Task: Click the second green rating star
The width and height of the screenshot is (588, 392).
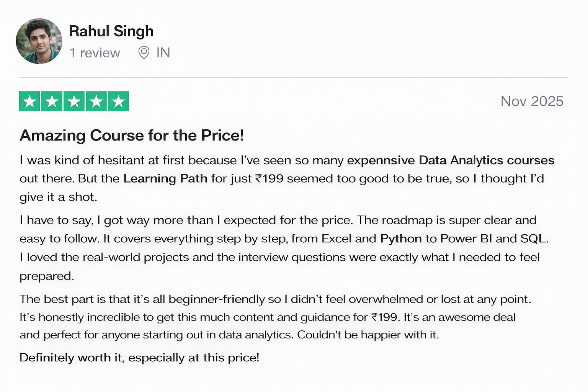Action: [x=52, y=101]
